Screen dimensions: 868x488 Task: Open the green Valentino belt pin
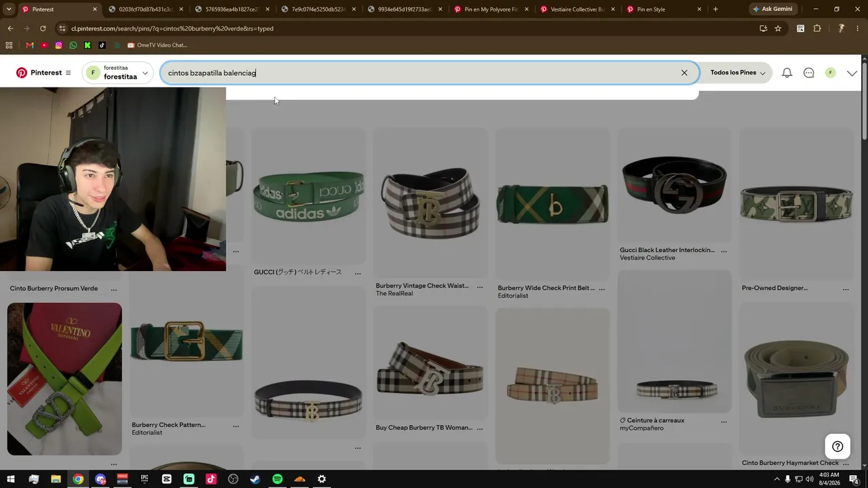point(64,379)
